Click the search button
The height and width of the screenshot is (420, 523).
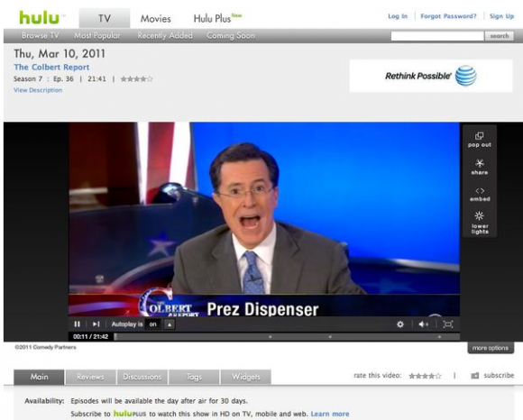point(500,36)
